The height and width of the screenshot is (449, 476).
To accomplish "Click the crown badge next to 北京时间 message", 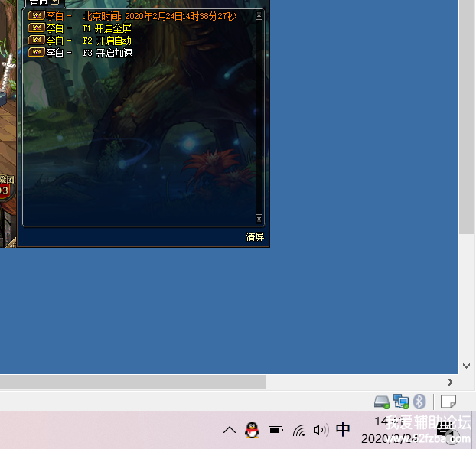I will [x=37, y=15].
